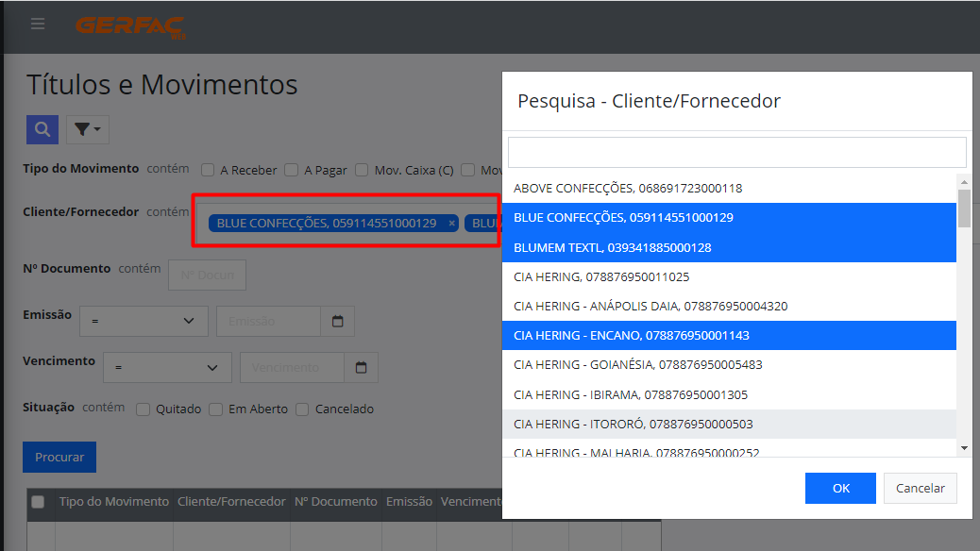Check the A Receber checkbox

[208, 170]
